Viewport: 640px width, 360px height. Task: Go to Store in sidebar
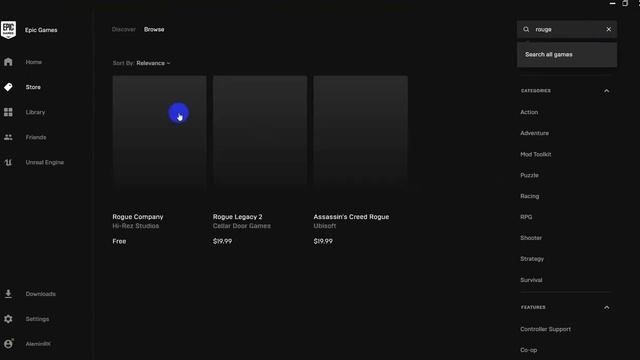33,87
